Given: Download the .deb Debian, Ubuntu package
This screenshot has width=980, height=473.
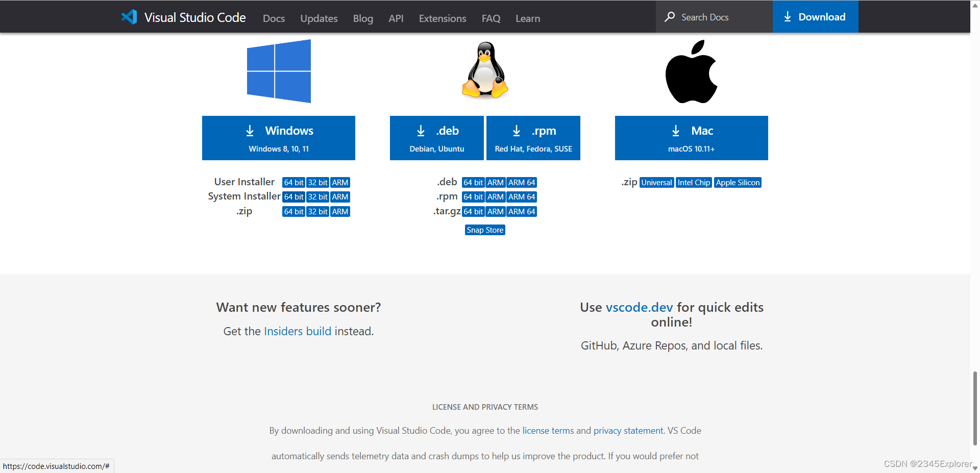Looking at the screenshot, I should coord(437,138).
